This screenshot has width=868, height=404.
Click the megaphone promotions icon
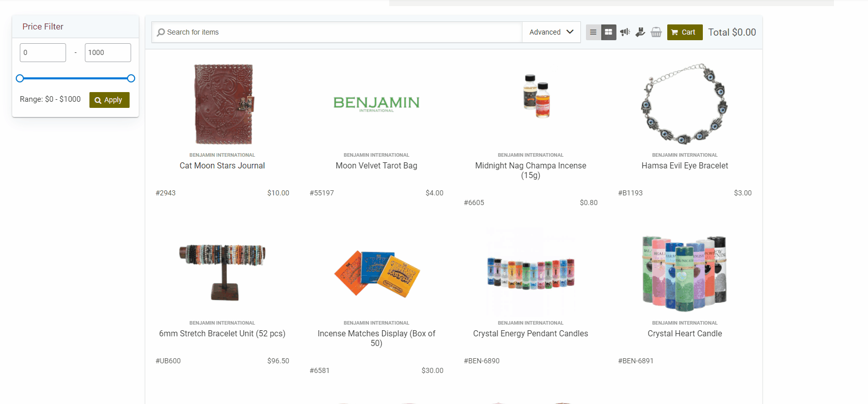[625, 32]
